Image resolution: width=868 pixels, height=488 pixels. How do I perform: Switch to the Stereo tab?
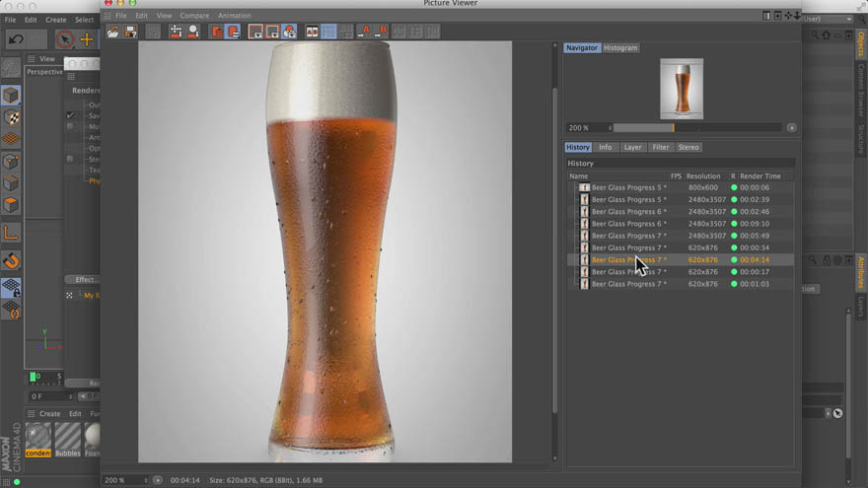coord(688,147)
